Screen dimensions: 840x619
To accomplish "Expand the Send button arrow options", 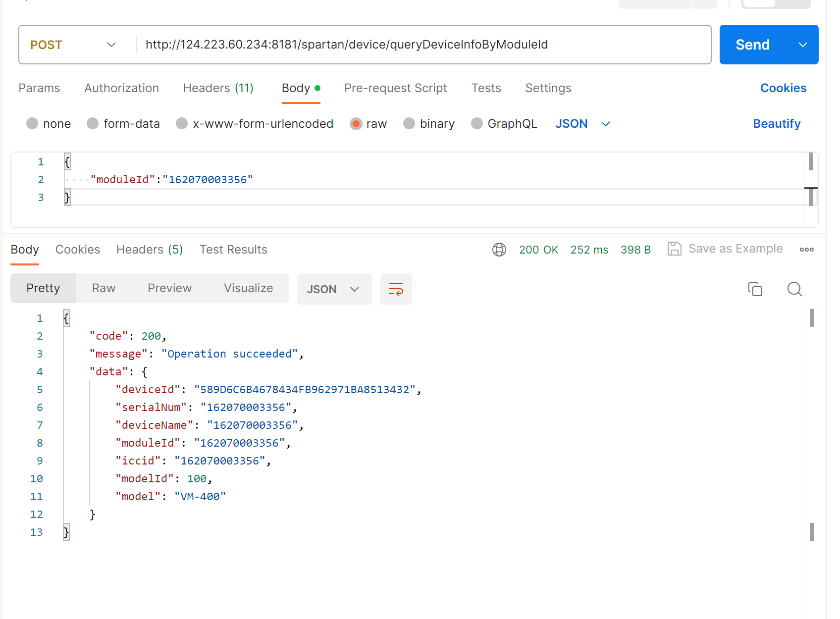I will 802,45.
